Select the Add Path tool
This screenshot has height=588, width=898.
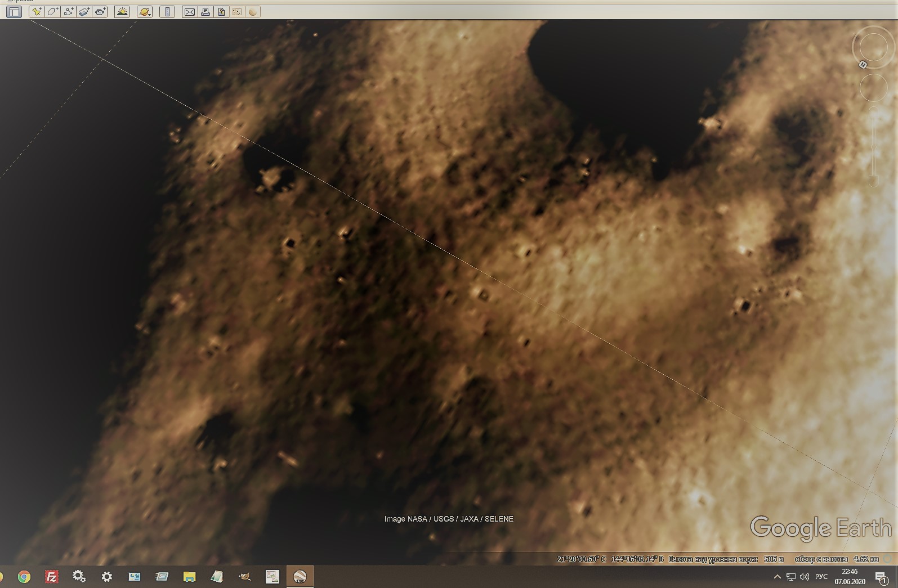point(69,12)
